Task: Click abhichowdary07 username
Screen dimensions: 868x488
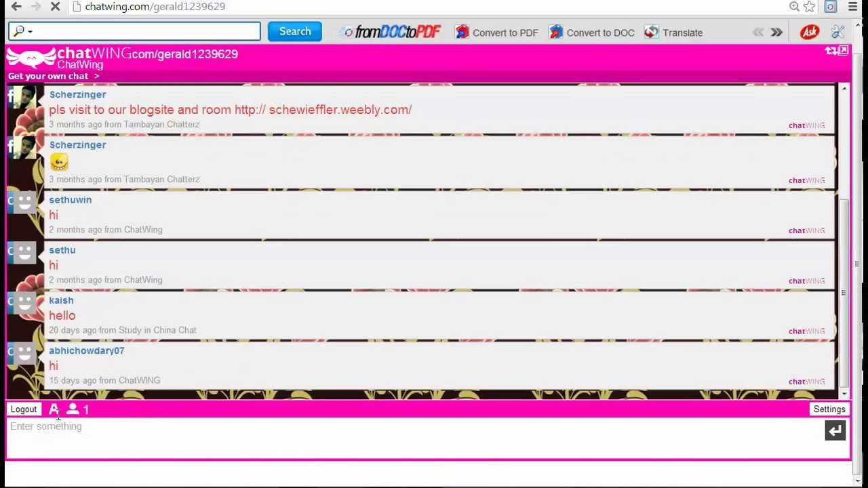Action: 86,350
